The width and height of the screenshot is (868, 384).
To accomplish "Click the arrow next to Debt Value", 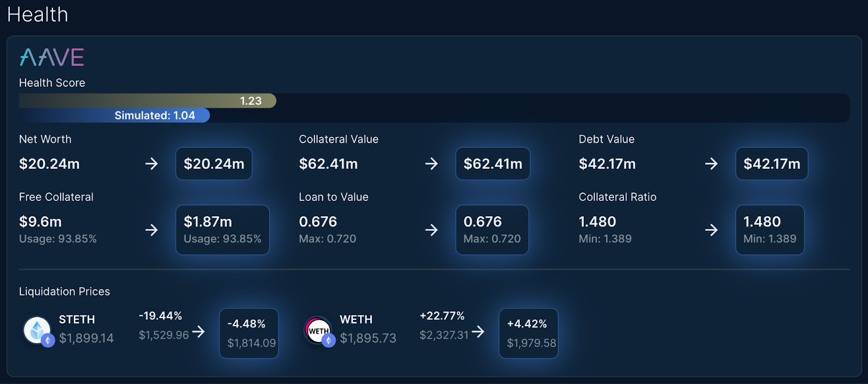I will [x=711, y=163].
